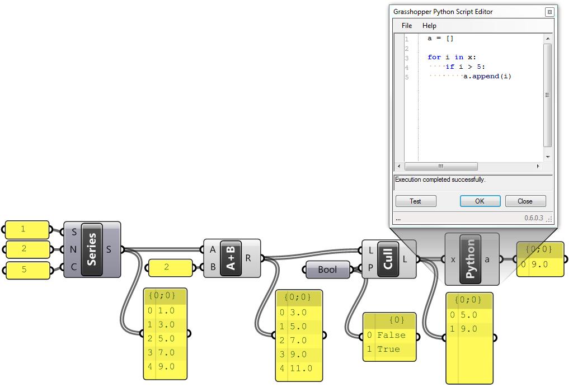573x392 pixels.
Task: Select the panel containing 5 wired to Series C
Action: pyautogui.click(x=28, y=270)
